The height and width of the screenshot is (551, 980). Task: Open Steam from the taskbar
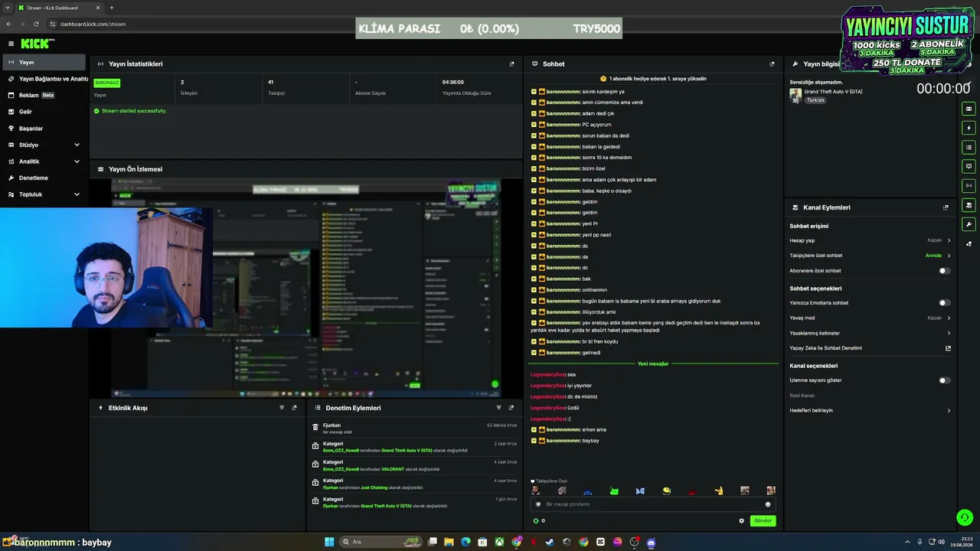(x=550, y=542)
